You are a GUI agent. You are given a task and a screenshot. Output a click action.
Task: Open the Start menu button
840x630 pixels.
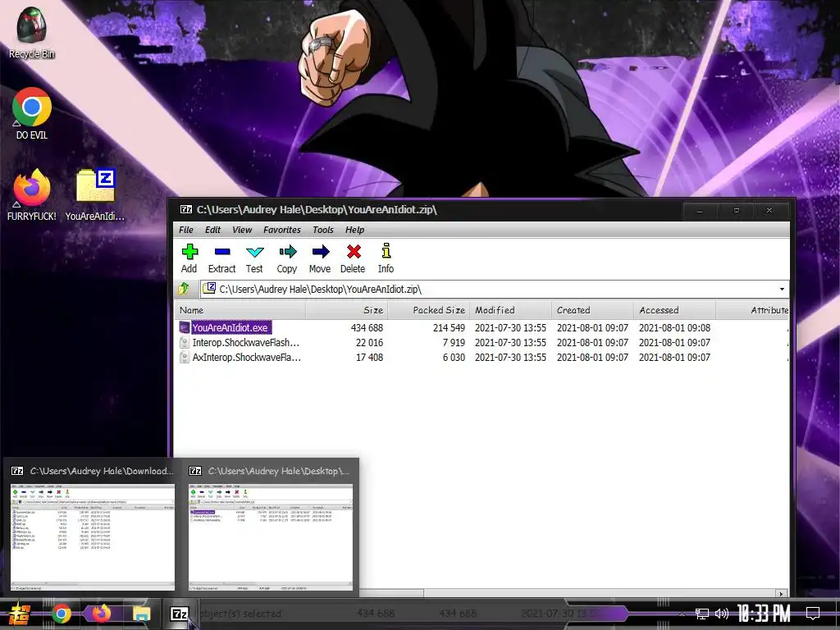[x=20, y=614]
